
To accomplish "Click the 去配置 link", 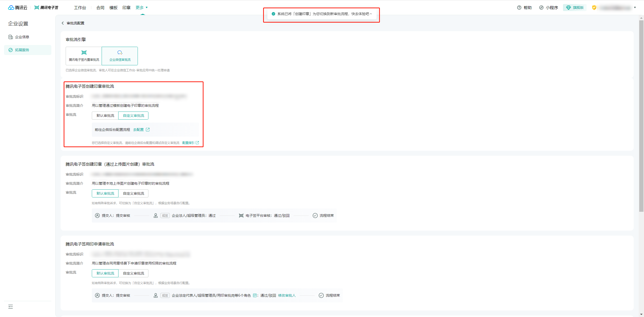I will point(138,130).
